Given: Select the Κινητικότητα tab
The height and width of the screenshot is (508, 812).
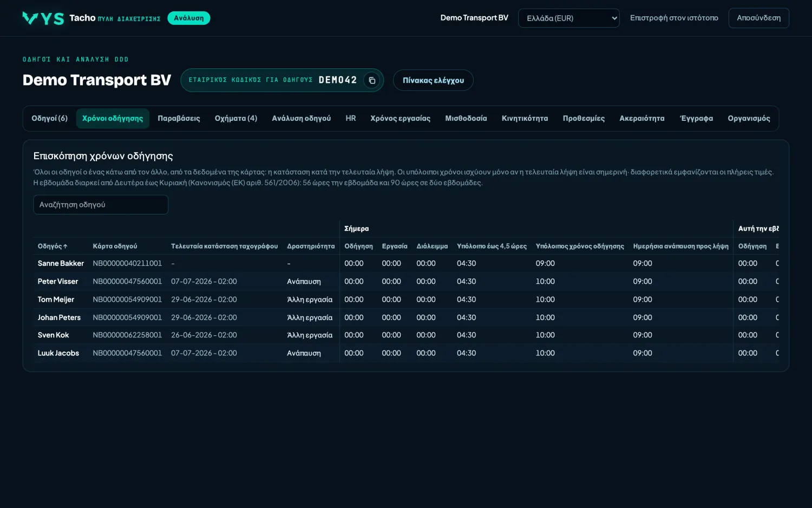Looking at the screenshot, I should pos(525,119).
